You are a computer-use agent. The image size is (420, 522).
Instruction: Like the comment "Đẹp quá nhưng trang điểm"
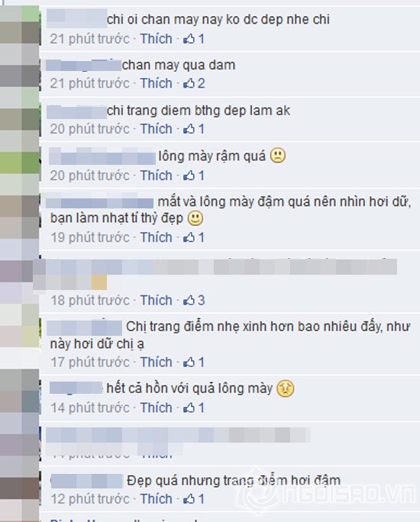coord(156,498)
